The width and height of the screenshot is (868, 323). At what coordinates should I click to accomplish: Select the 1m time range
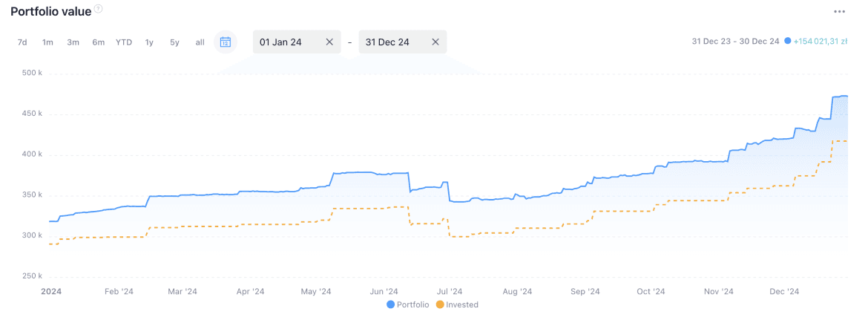click(47, 42)
